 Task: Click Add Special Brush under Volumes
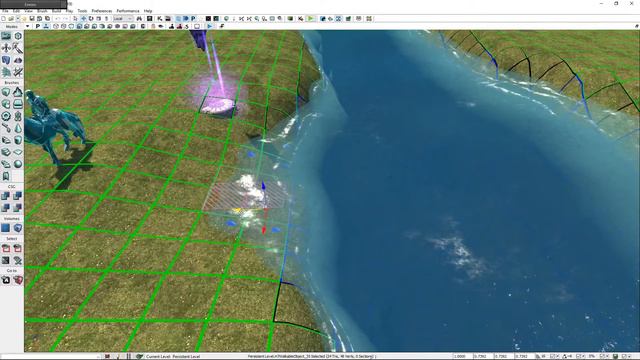pyautogui.click(x=6, y=228)
